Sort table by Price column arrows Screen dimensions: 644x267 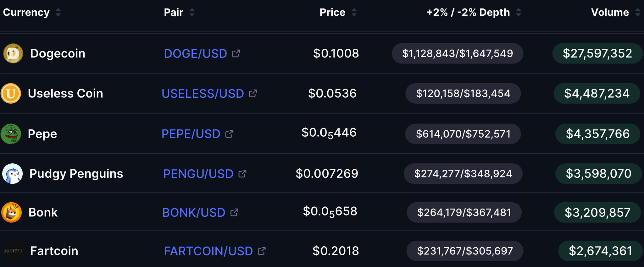(x=354, y=13)
